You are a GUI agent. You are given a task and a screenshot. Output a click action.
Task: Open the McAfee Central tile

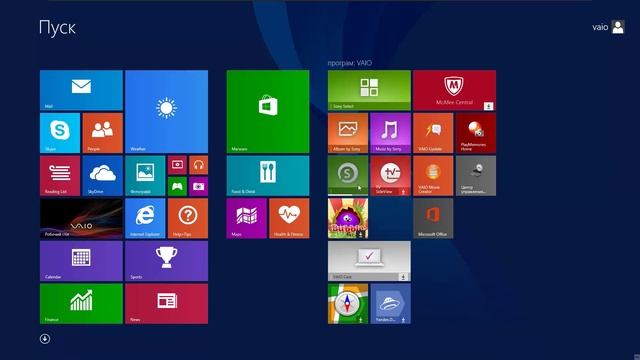[x=455, y=90]
